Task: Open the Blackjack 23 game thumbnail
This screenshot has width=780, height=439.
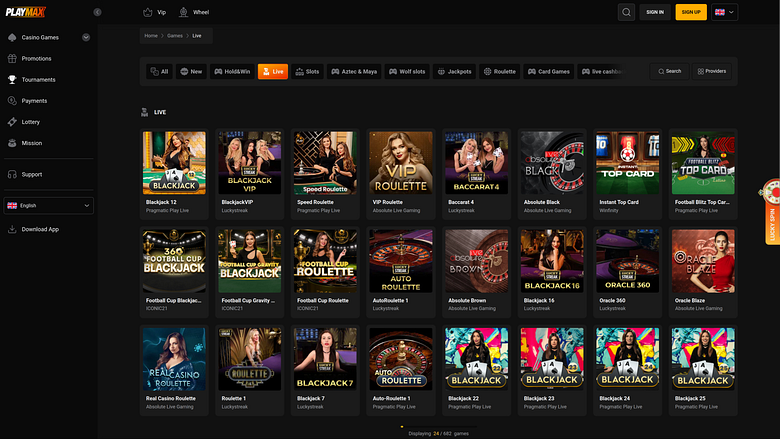Action: (552, 359)
